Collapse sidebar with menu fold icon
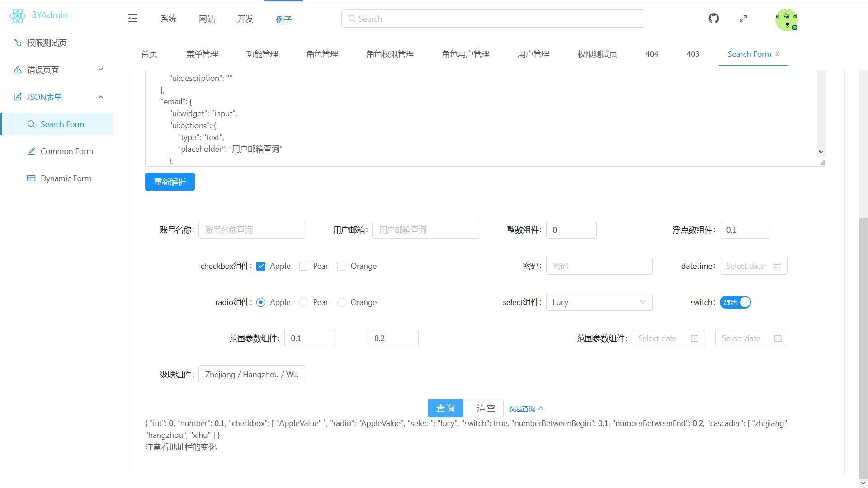Viewport: 868px width, 488px height. [x=133, y=19]
